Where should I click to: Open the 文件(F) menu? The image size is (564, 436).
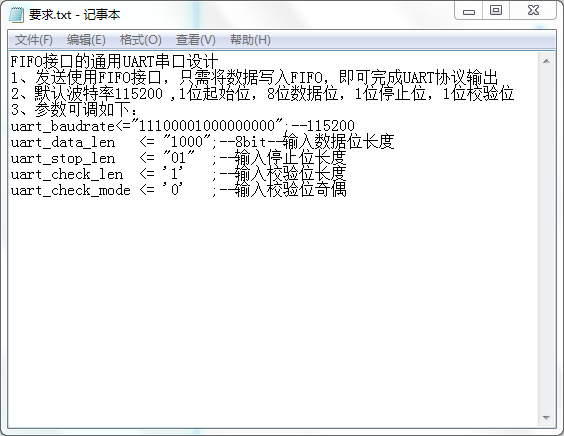(33, 40)
